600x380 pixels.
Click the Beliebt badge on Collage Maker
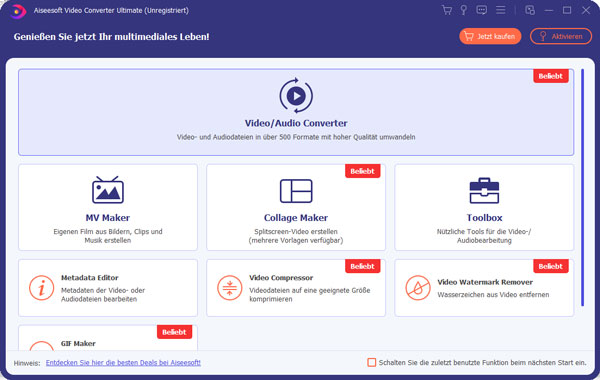362,171
